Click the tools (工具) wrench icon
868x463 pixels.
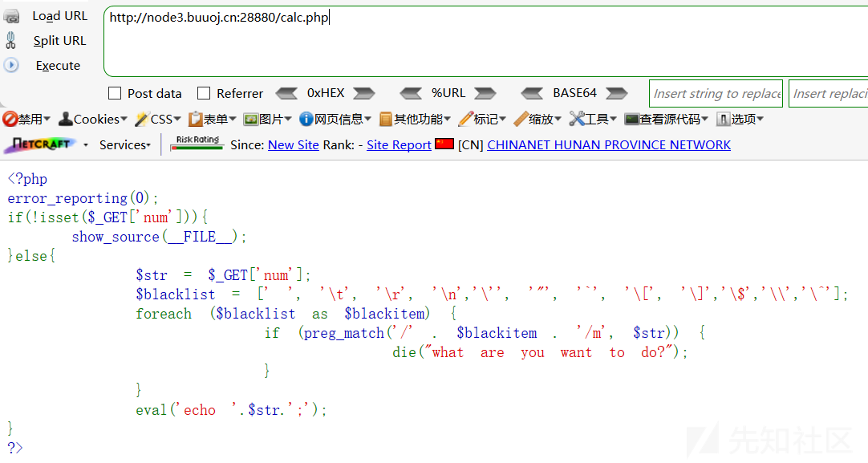pyautogui.click(x=577, y=119)
